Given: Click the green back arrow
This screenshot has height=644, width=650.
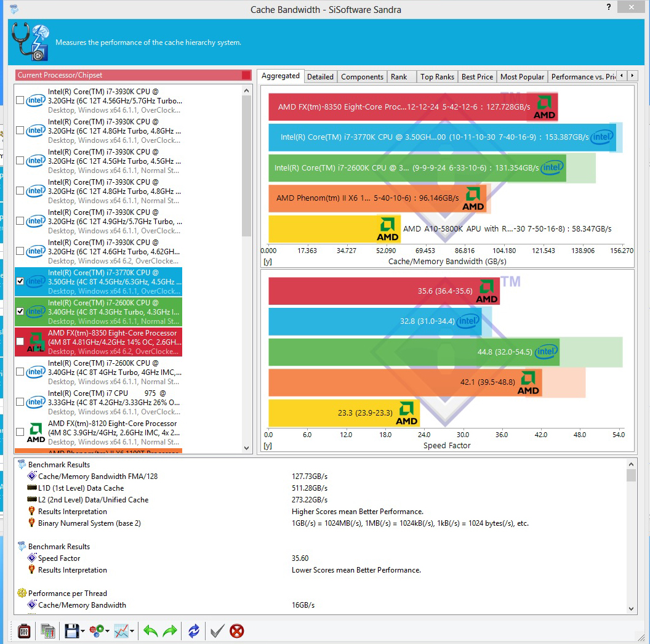Looking at the screenshot, I should coord(150,631).
